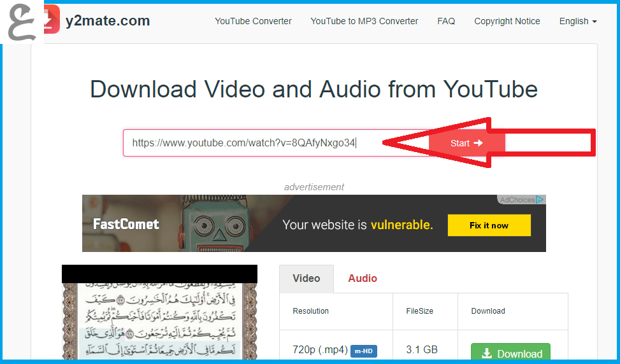This screenshot has width=620, height=364.
Task: Click the y2mate.com site logo text
Action: (x=108, y=21)
